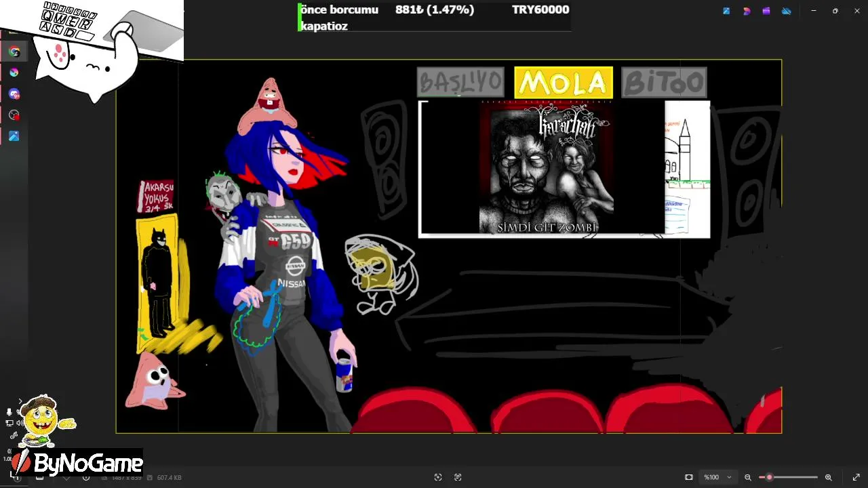Restore down the Photos window
Viewport: 868px width, 488px height.
pos(835,11)
